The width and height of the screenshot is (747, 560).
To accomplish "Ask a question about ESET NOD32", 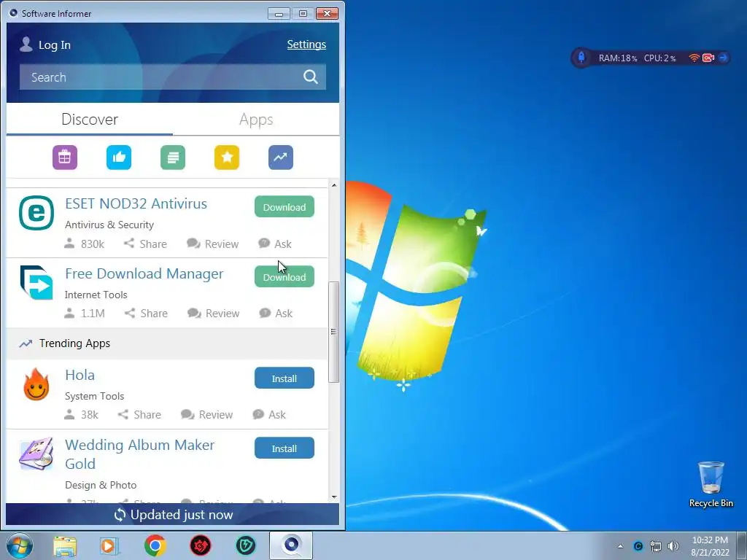I will [x=275, y=244].
